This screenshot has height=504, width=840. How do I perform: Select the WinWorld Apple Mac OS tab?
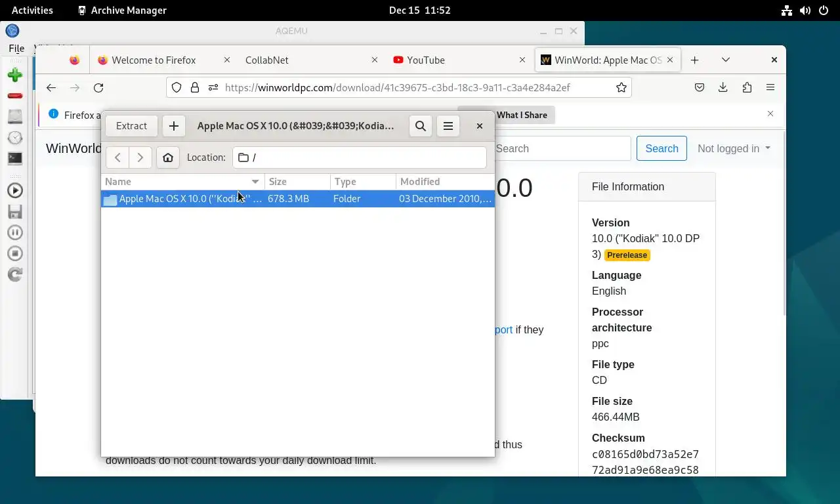[x=608, y=60]
